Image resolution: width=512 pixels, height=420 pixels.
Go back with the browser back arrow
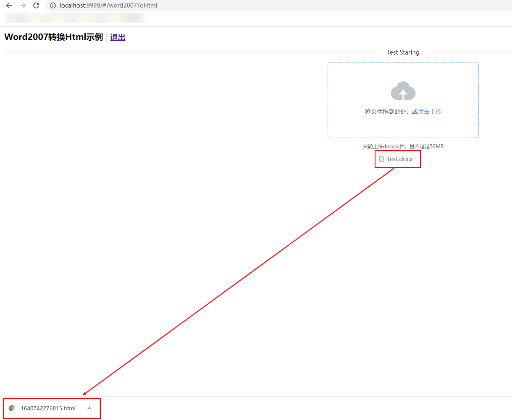pos(9,5)
